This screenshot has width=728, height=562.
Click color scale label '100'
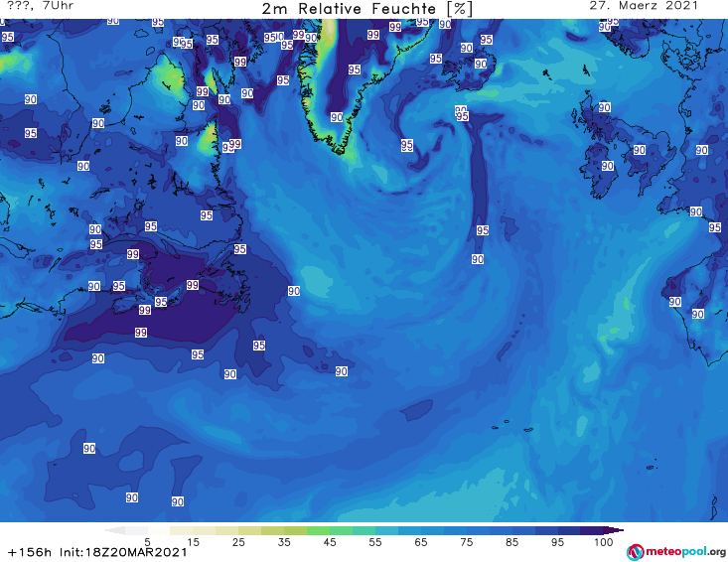click(x=604, y=542)
